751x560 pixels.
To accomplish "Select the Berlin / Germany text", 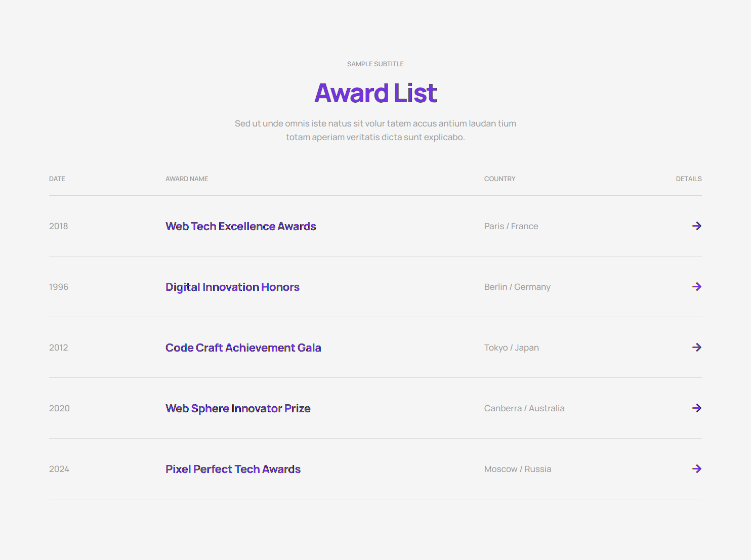I will 517,287.
